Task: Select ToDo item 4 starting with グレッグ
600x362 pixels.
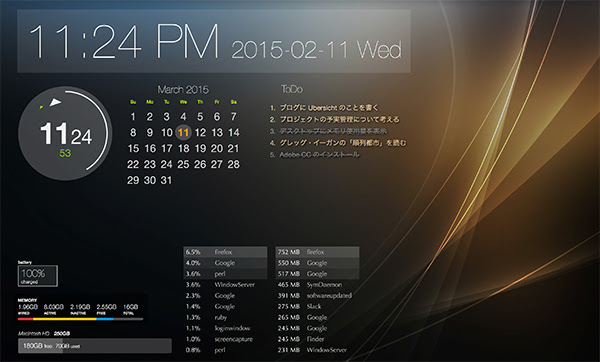Action: coord(338,143)
